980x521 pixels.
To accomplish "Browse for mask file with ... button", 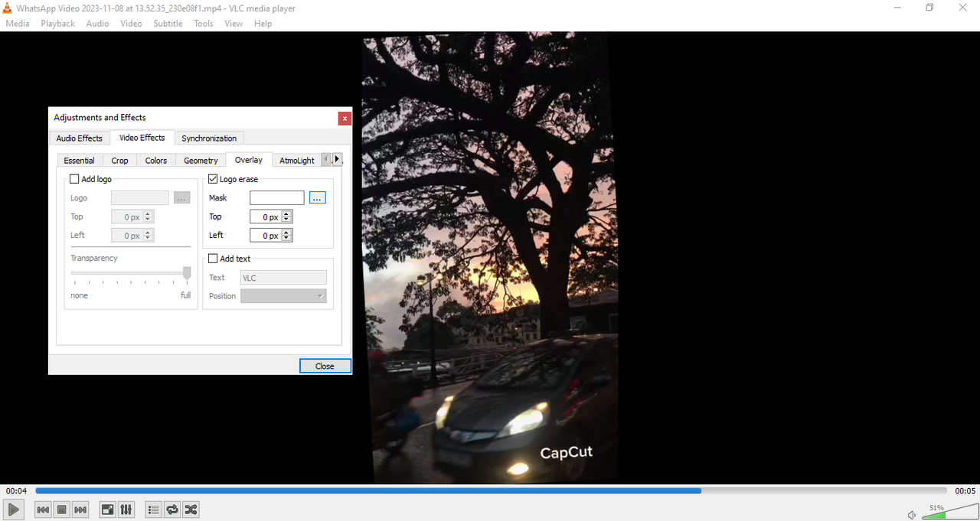I will tap(318, 197).
